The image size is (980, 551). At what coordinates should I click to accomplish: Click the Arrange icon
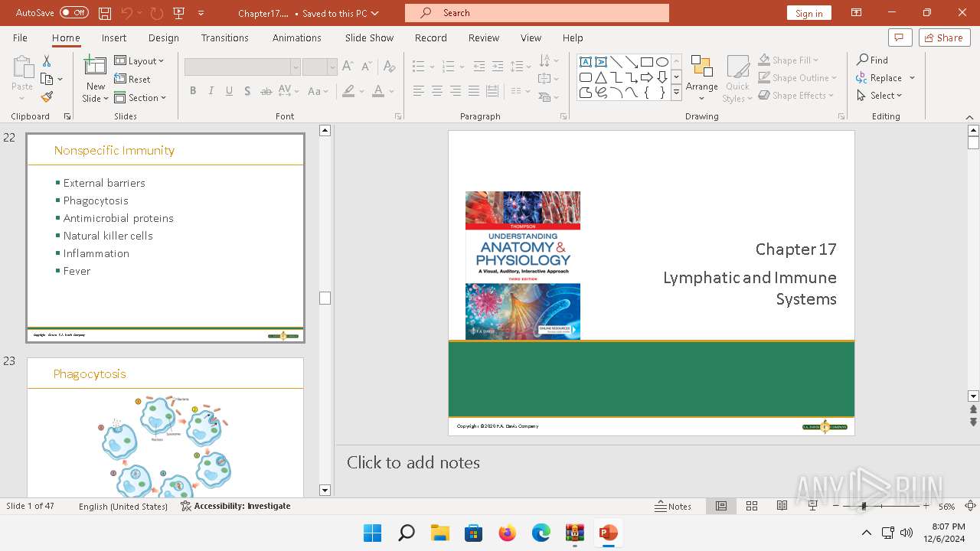(x=702, y=77)
